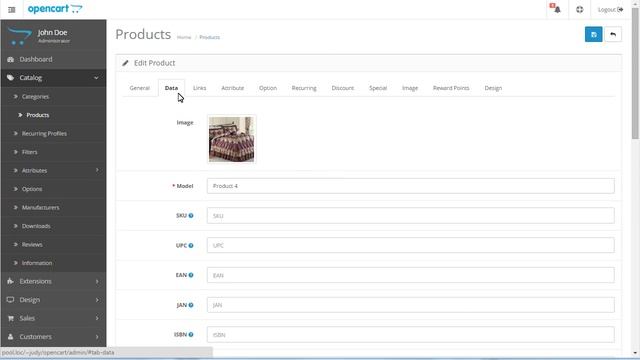Click the product image thumbnail

[x=231, y=139]
